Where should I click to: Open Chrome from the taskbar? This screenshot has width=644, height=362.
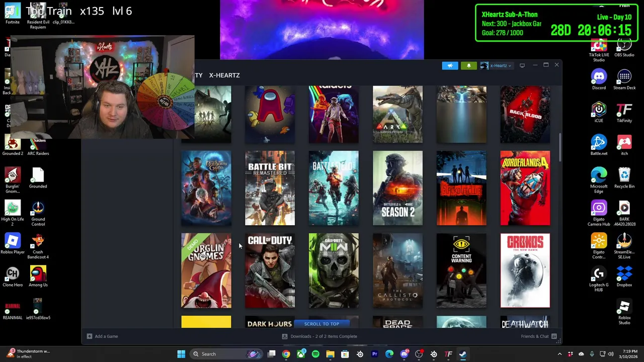(x=286, y=354)
